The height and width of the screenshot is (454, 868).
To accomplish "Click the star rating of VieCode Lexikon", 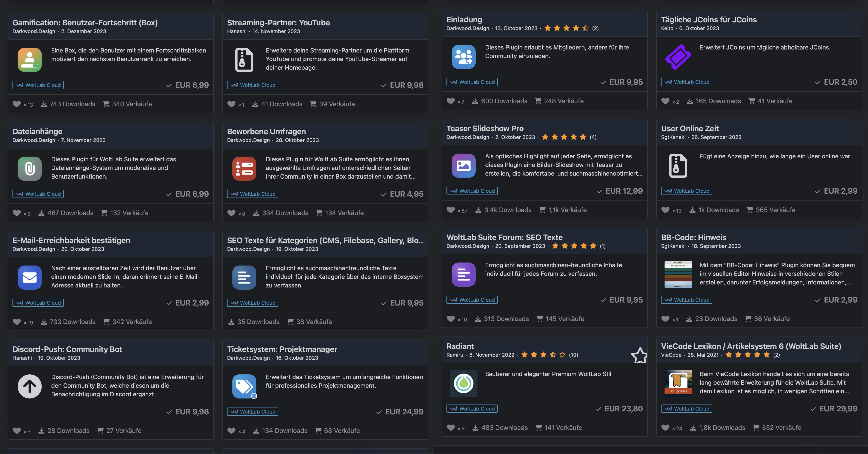I will tap(747, 355).
